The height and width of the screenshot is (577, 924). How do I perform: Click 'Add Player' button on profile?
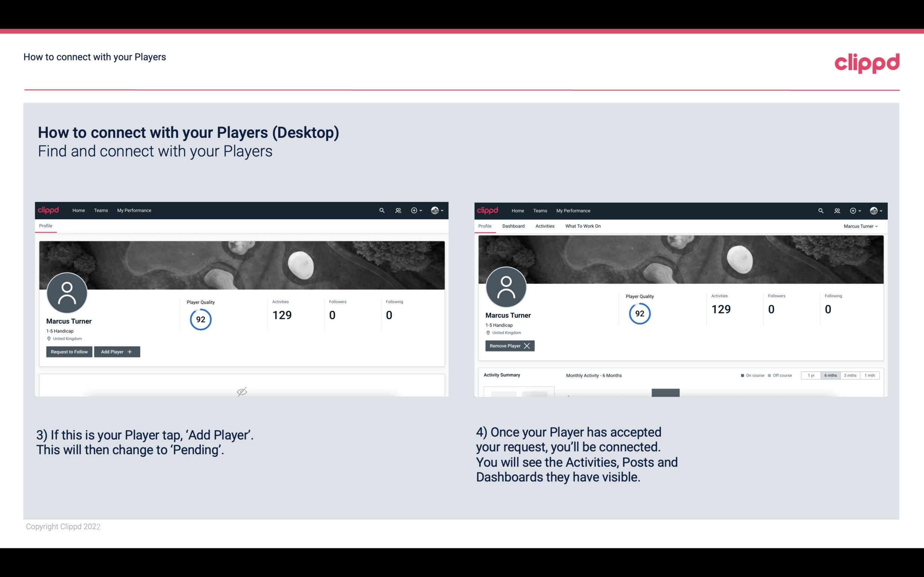pyautogui.click(x=117, y=351)
